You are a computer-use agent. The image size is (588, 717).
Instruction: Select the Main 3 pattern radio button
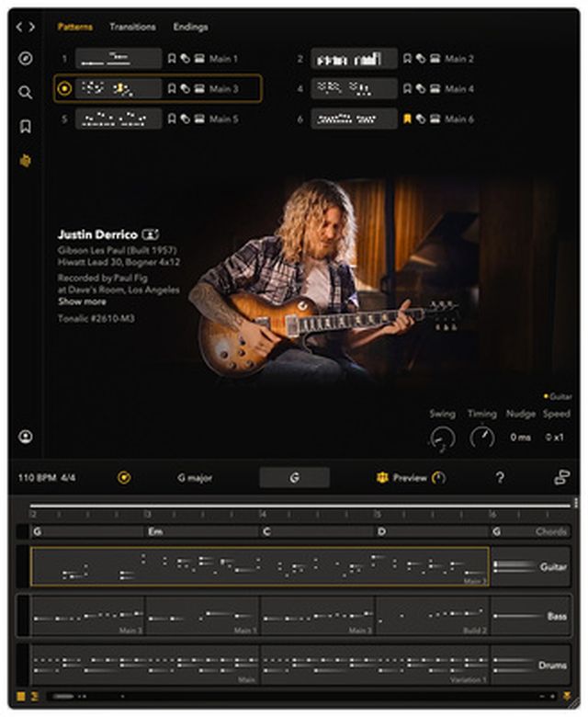pos(64,89)
